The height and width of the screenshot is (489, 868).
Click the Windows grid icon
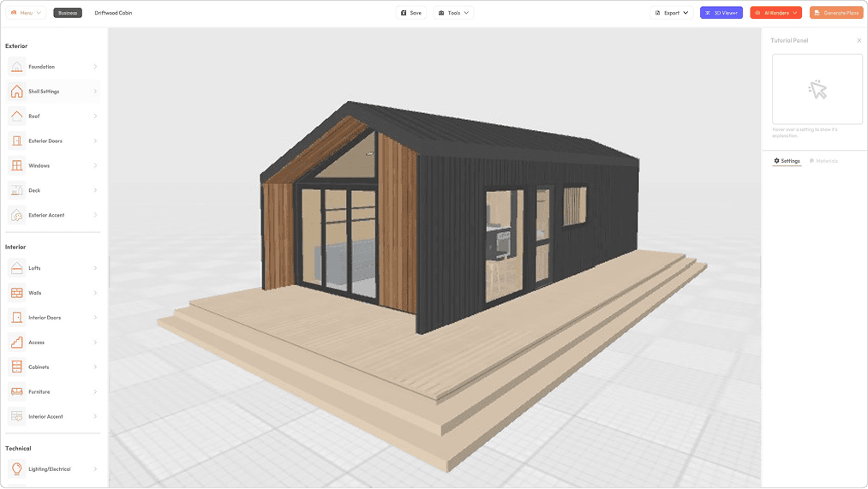point(16,165)
